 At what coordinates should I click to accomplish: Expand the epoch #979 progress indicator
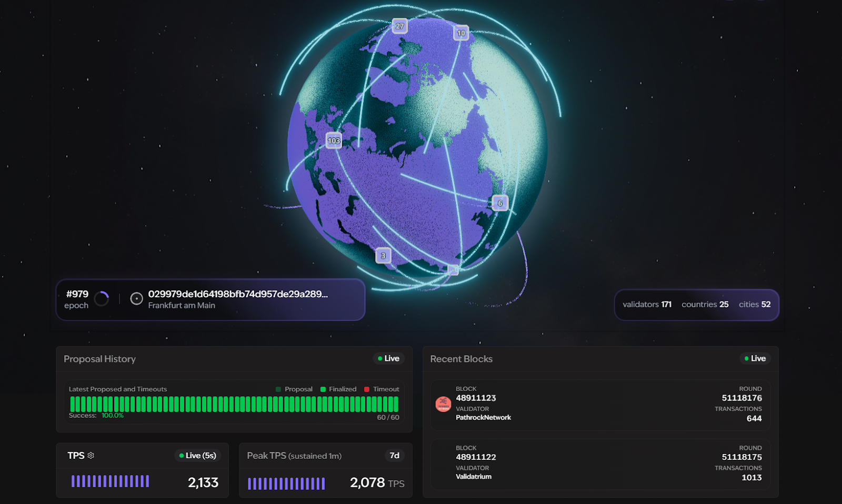(103, 298)
